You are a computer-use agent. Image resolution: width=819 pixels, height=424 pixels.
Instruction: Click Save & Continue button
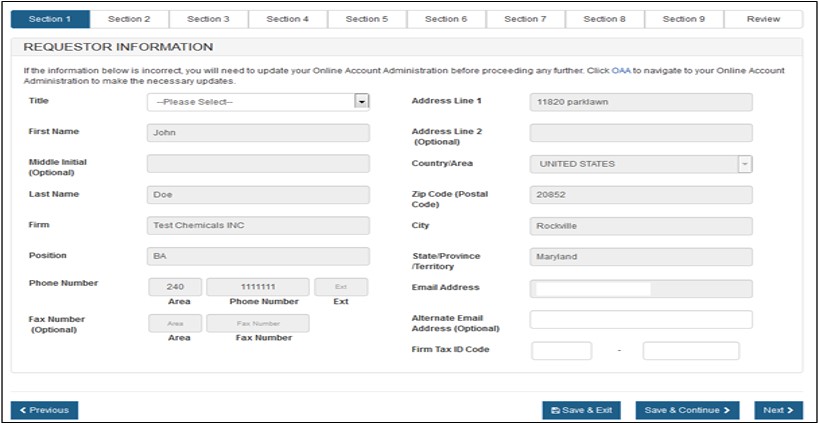pos(687,410)
